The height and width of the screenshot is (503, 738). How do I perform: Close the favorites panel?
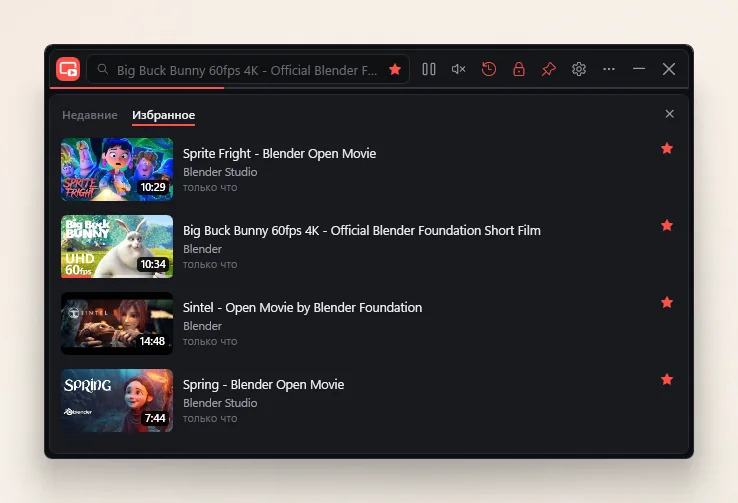point(669,114)
